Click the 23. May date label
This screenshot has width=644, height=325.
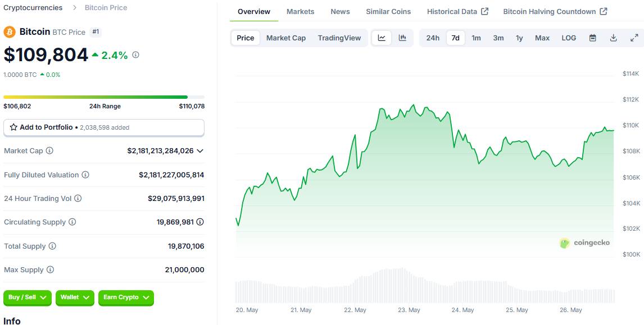409,310
